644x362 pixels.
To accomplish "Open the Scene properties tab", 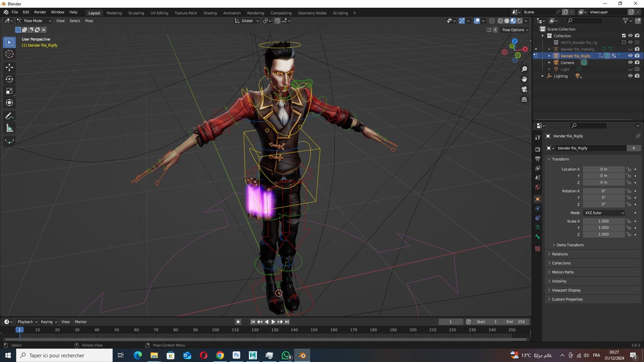I will pyautogui.click(x=538, y=177).
